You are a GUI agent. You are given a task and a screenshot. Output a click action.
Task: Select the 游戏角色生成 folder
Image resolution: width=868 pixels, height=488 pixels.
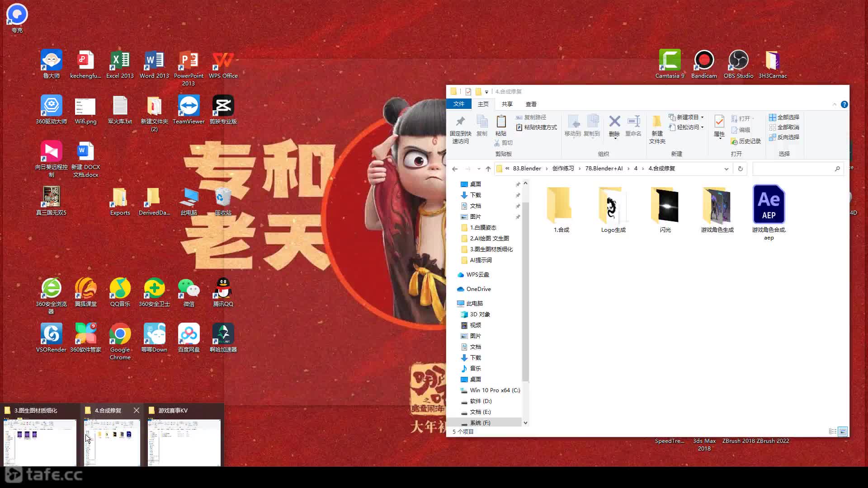[x=717, y=210]
